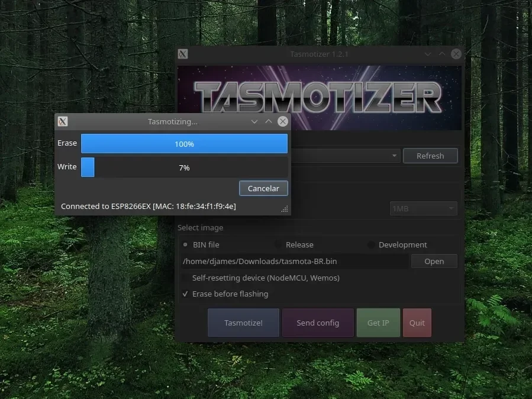This screenshot has height=399, width=532.
Task: Click the resize grip on the Tasmotizing dialog
Action: coord(285,209)
